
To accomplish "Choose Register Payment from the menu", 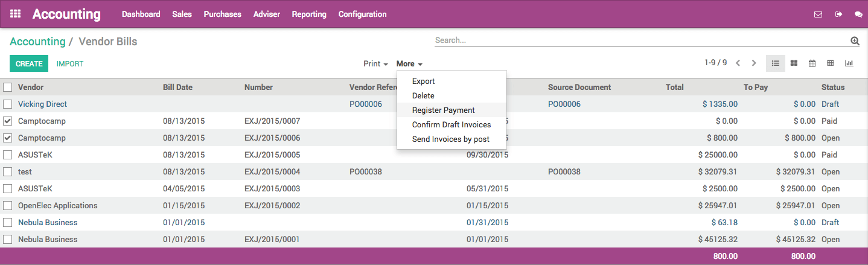I will tap(443, 110).
